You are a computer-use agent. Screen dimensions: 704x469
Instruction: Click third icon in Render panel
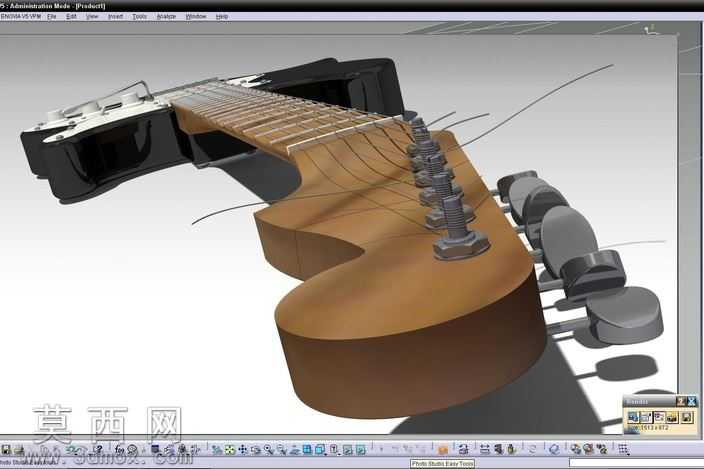tap(659, 417)
